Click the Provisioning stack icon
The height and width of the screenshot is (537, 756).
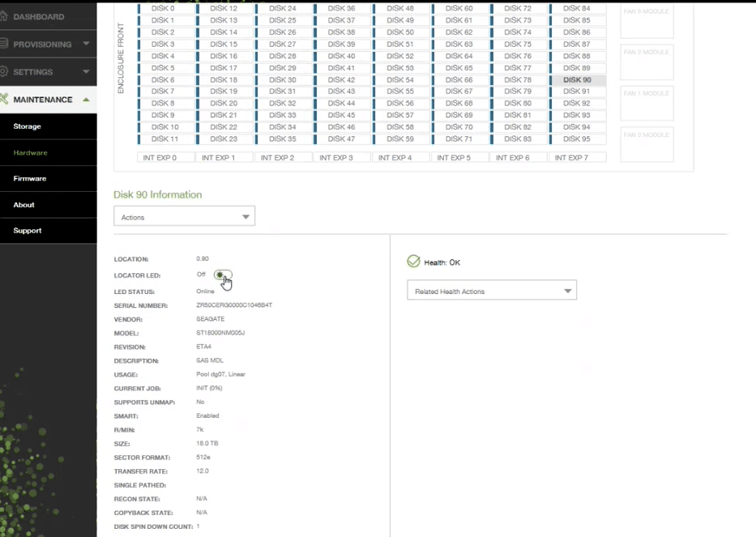click(x=3, y=44)
